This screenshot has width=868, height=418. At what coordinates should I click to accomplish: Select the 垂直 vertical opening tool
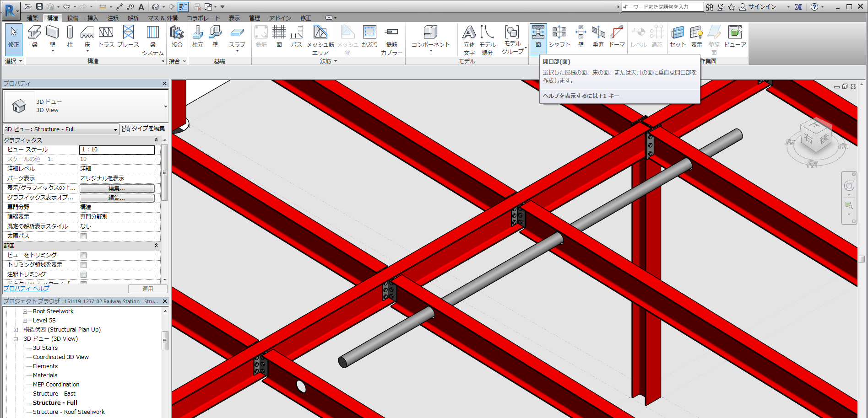click(x=598, y=37)
